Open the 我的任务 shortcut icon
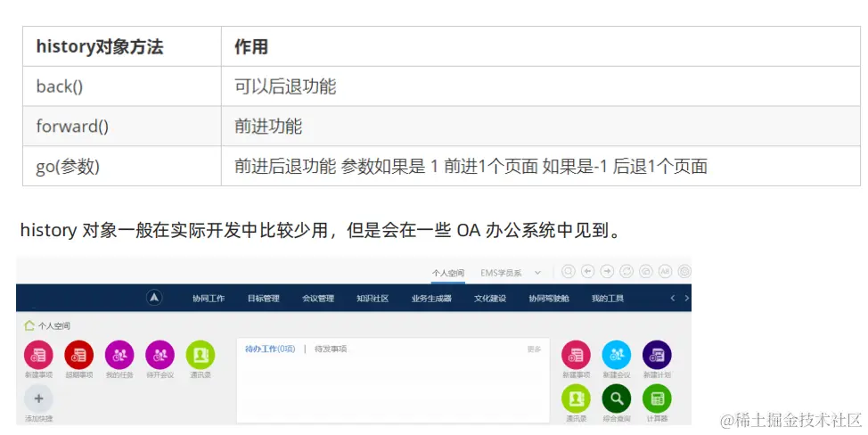This screenshot has width=868, height=435. click(x=119, y=355)
